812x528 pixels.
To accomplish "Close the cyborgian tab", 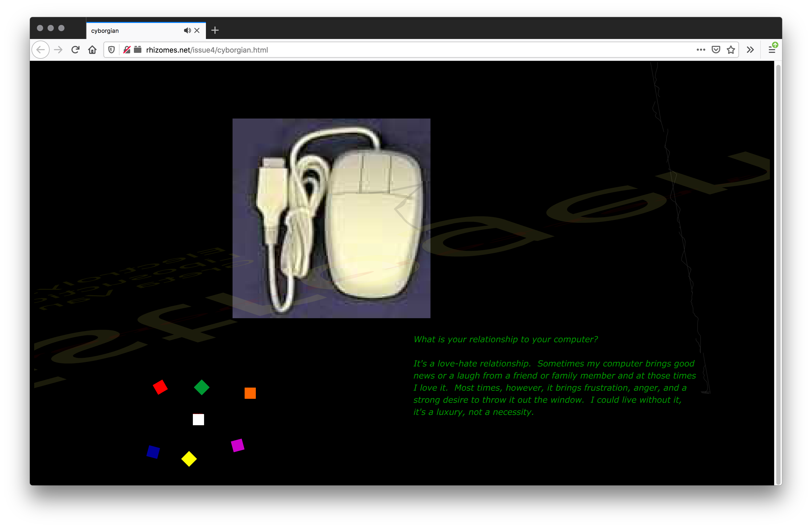I will tap(197, 30).
